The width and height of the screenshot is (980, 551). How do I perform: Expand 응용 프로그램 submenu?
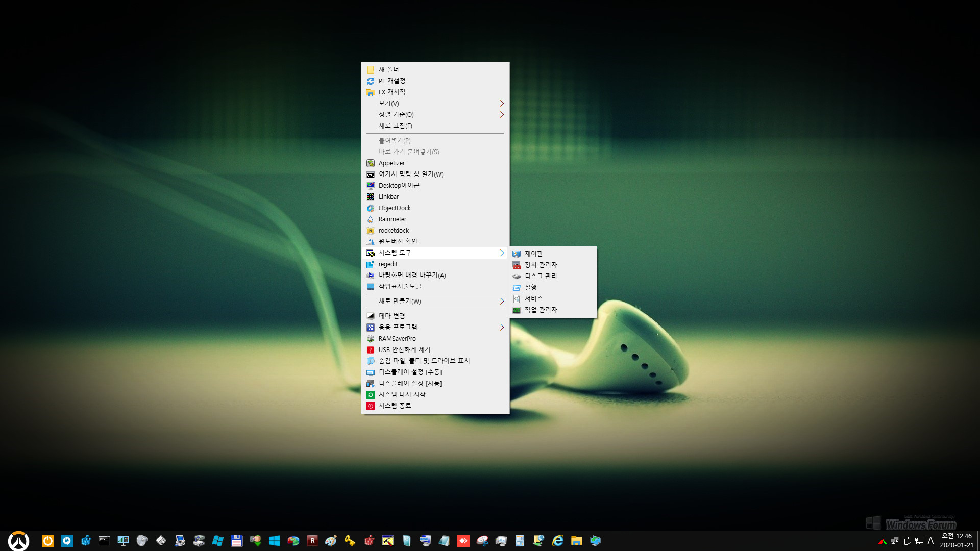click(435, 328)
